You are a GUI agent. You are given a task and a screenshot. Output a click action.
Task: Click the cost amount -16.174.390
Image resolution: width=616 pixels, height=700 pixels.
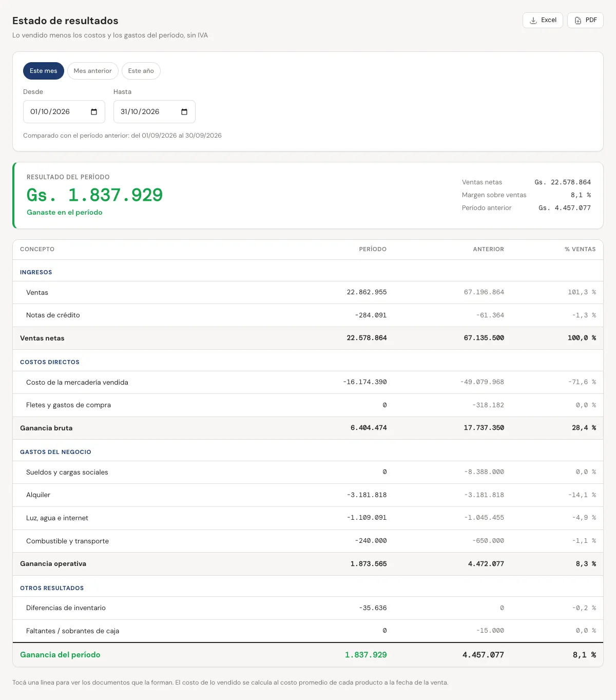(365, 382)
